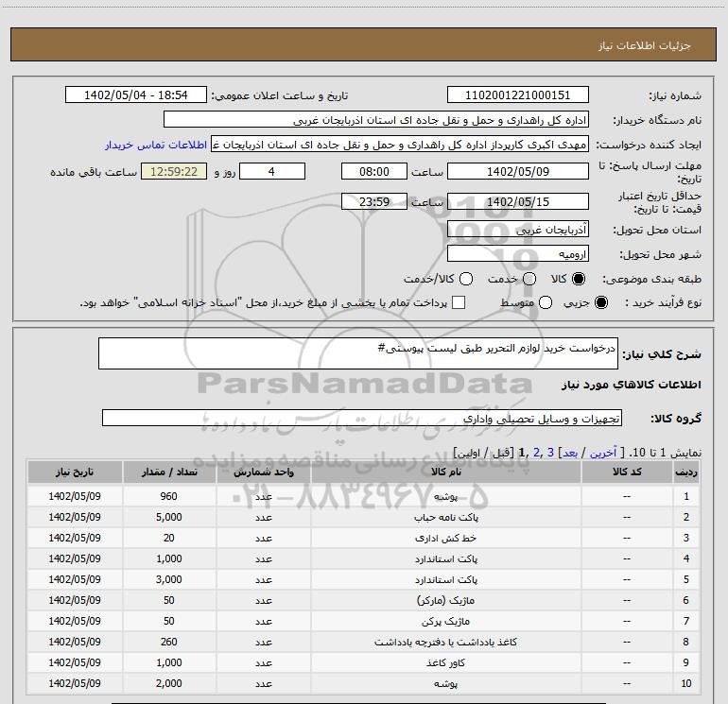This screenshot has height=704, width=728.
Task: Click item name ماژیک پرکن
Action: coord(445,621)
